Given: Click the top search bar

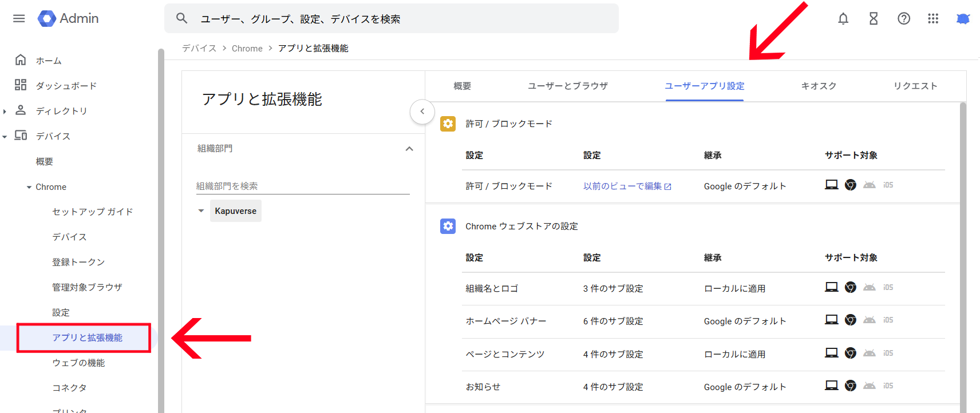Looking at the screenshot, I should tap(392, 19).
